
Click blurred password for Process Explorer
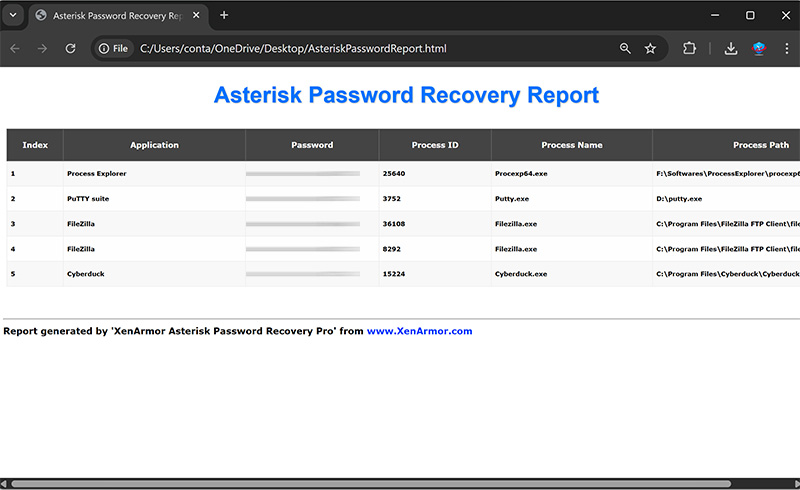pyautogui.click(x=303, y=174)
